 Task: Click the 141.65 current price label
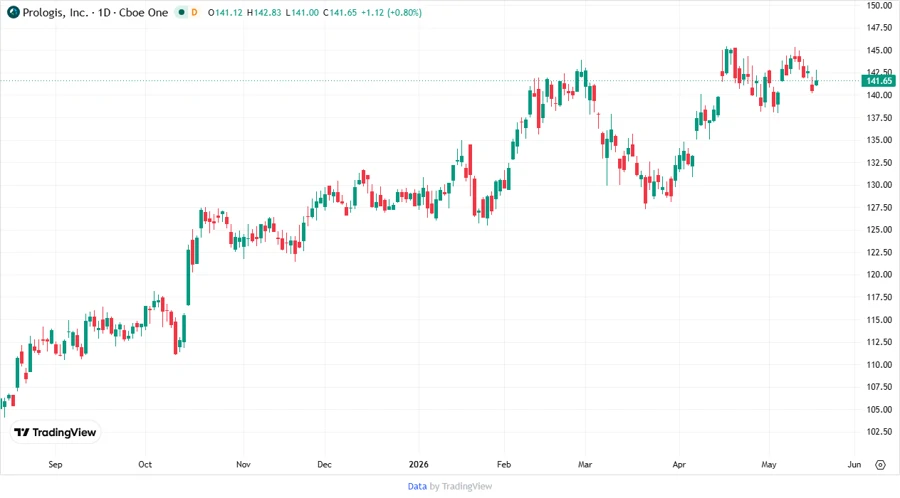pos(879,81)
